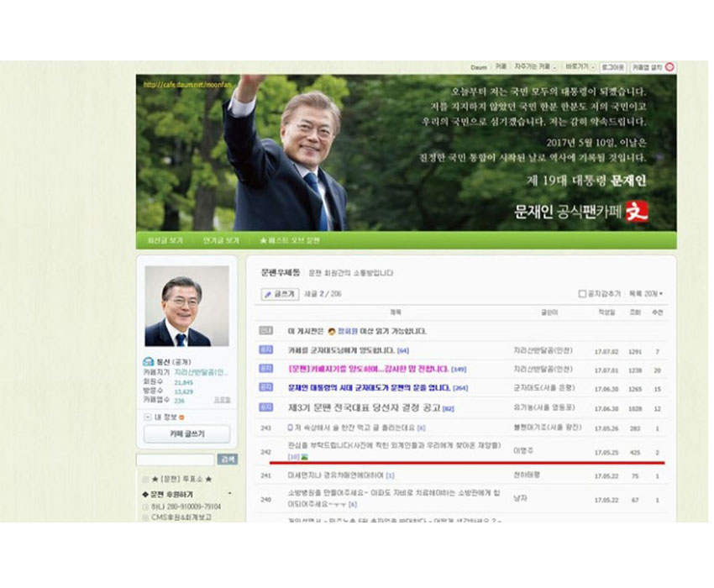Screen dimensions: 714x588
Task: Click the 공지 badge on the 17.07.02 post
Action: pos(265,350)
